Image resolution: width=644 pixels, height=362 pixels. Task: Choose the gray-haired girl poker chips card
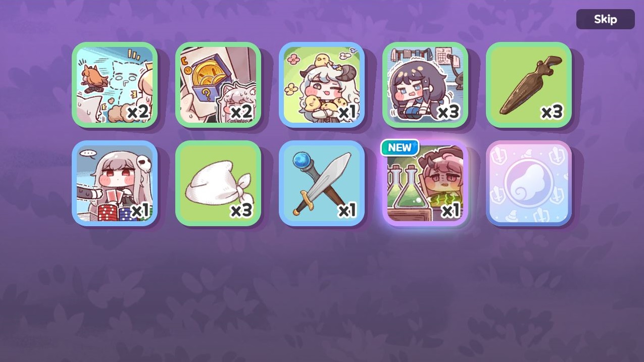coord(115,183)
